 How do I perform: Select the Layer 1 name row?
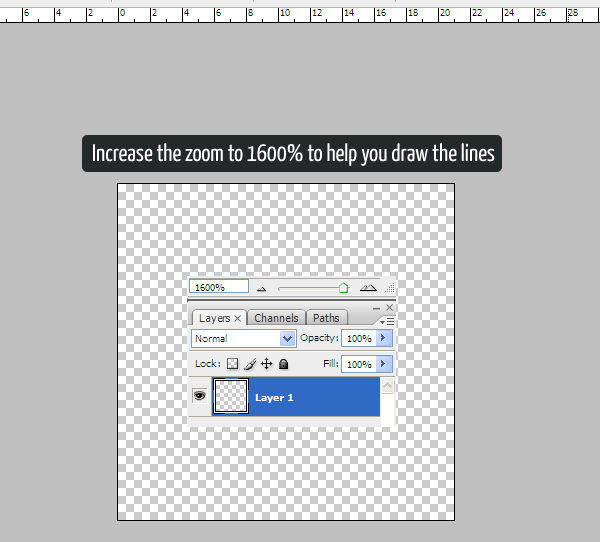coord(296,397)
